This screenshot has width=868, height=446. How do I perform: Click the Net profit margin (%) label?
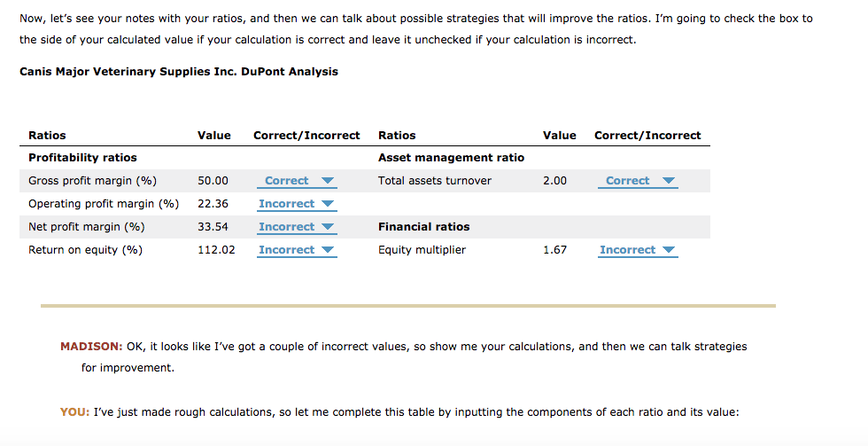[87, 227]
